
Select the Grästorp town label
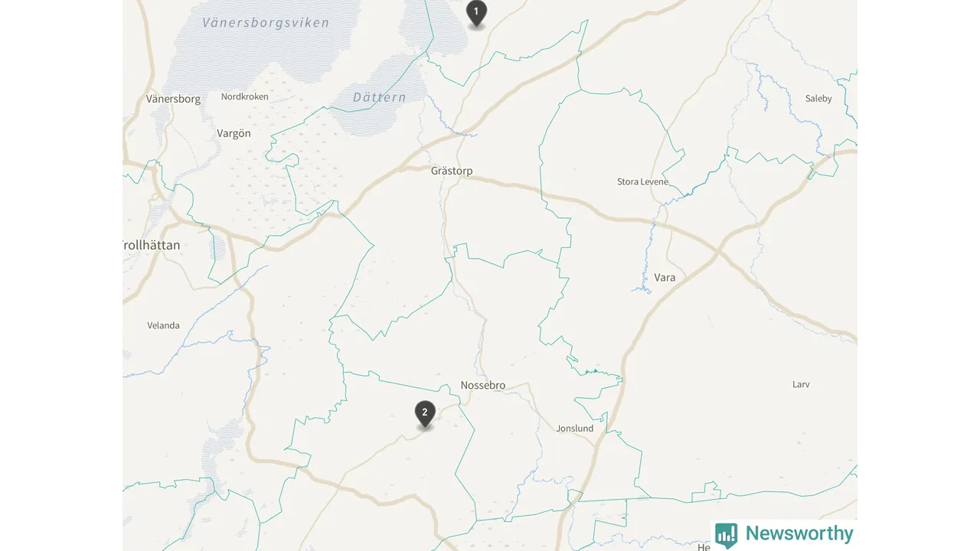452,171
